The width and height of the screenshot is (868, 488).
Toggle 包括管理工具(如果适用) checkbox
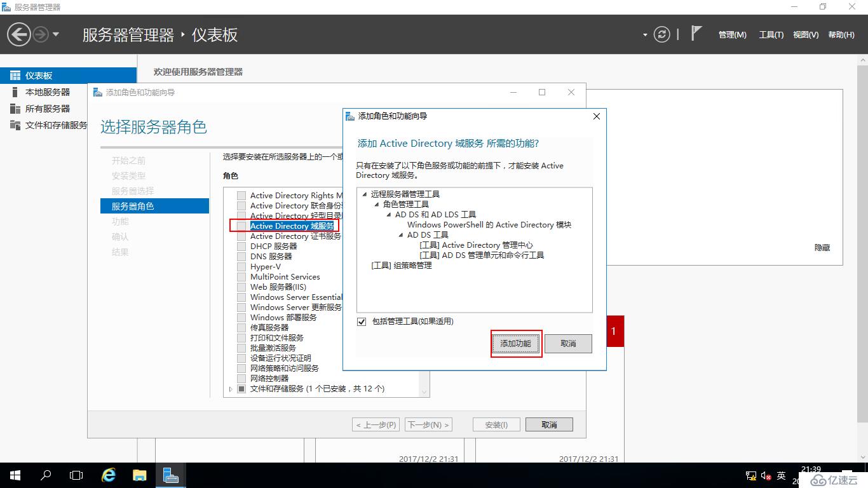tap(362, 322)
